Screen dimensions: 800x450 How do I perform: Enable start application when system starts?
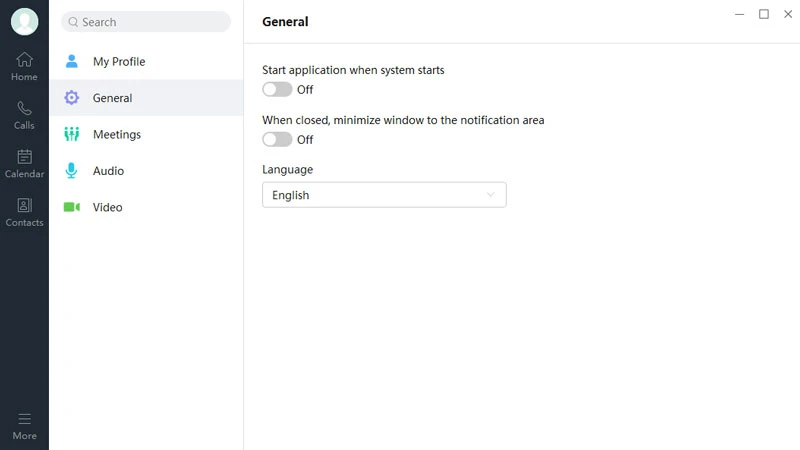pos(277,90)
